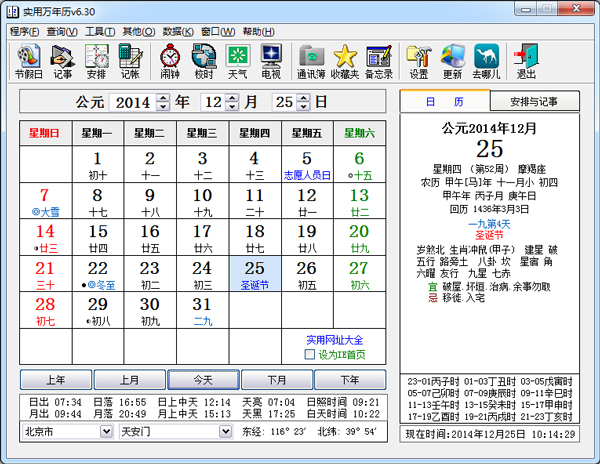Image resolution: width=600 pixels, height=464 pixels.
Task: Switch to the 安排与记事 tab
Action: 534,102
